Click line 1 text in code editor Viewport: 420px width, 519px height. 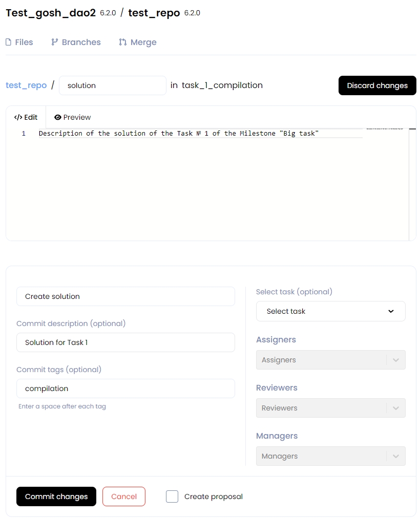pyautogui.click(x=179, y=134)
